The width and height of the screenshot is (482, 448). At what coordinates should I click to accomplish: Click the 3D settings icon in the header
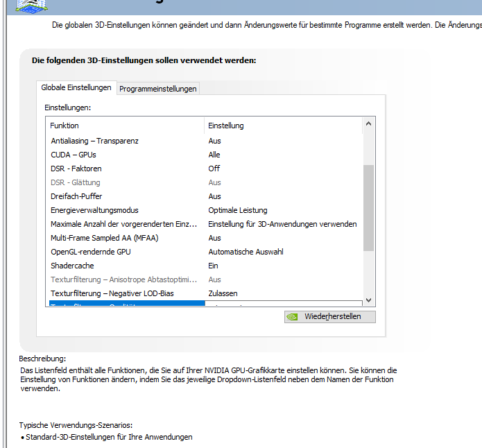pos(32,6)
